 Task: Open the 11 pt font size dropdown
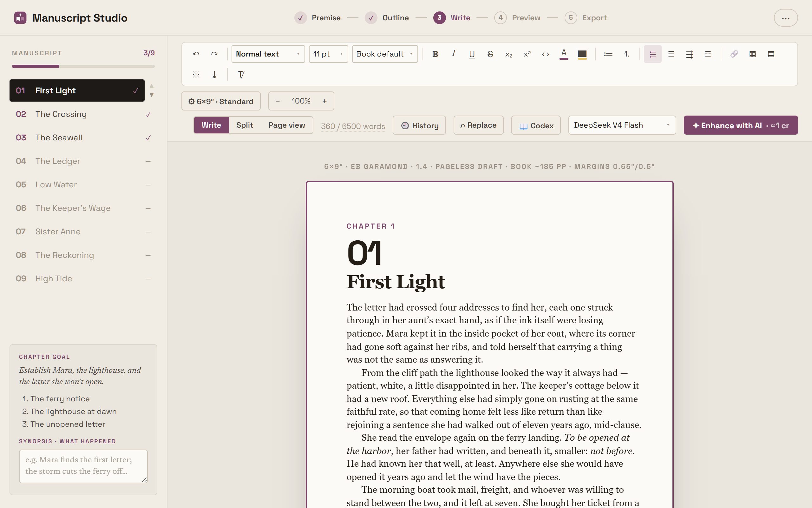click(328, 54)
